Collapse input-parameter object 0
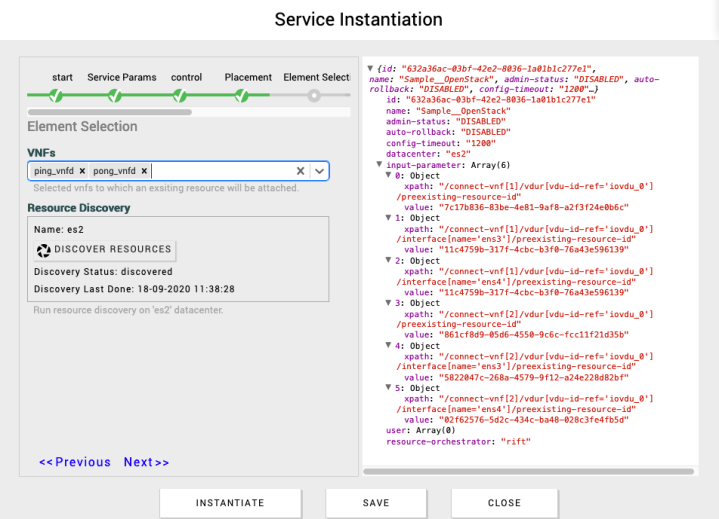719x519 pixels. (389, 175)
